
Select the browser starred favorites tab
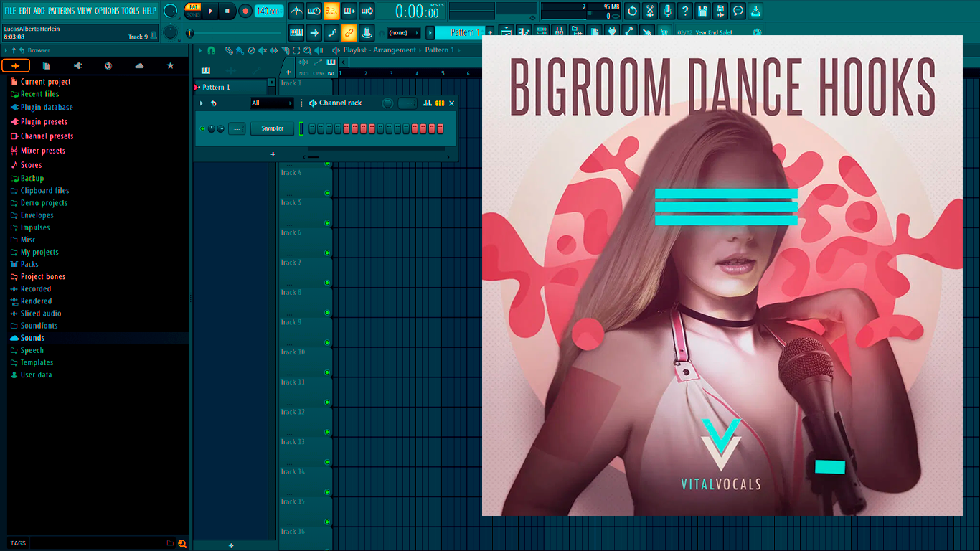[x=170, y=66]
